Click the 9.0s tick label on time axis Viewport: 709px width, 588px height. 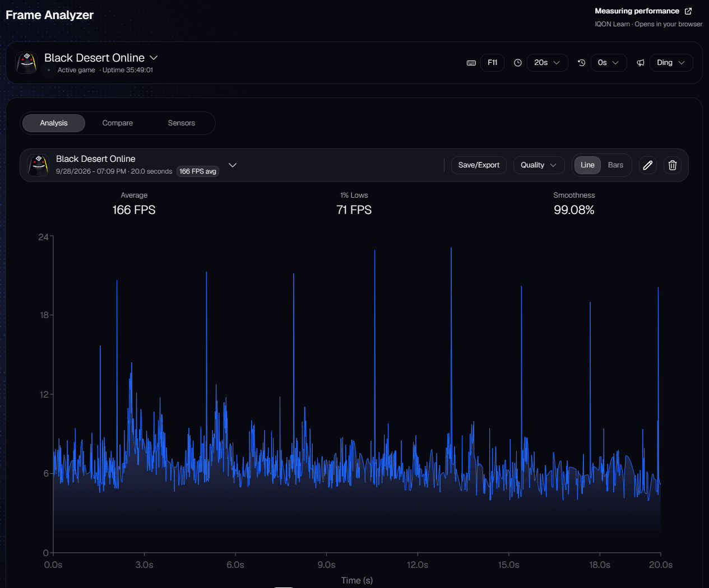click(327, 564)
